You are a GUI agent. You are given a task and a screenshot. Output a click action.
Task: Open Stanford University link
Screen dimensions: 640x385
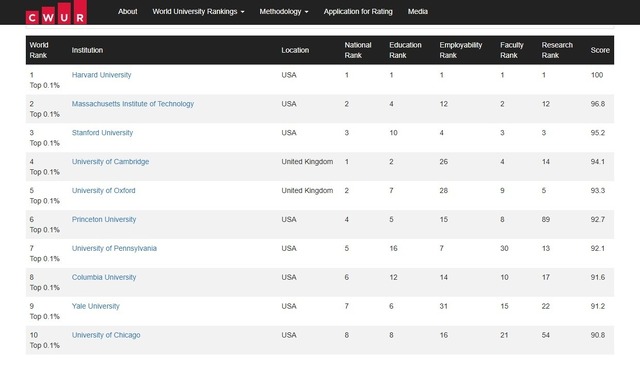click(102, 133)
